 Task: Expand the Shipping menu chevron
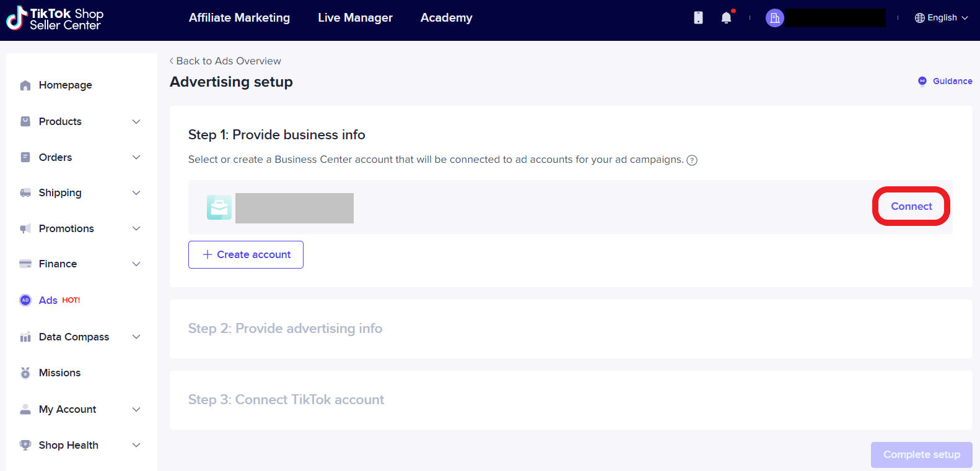(136, 193)
